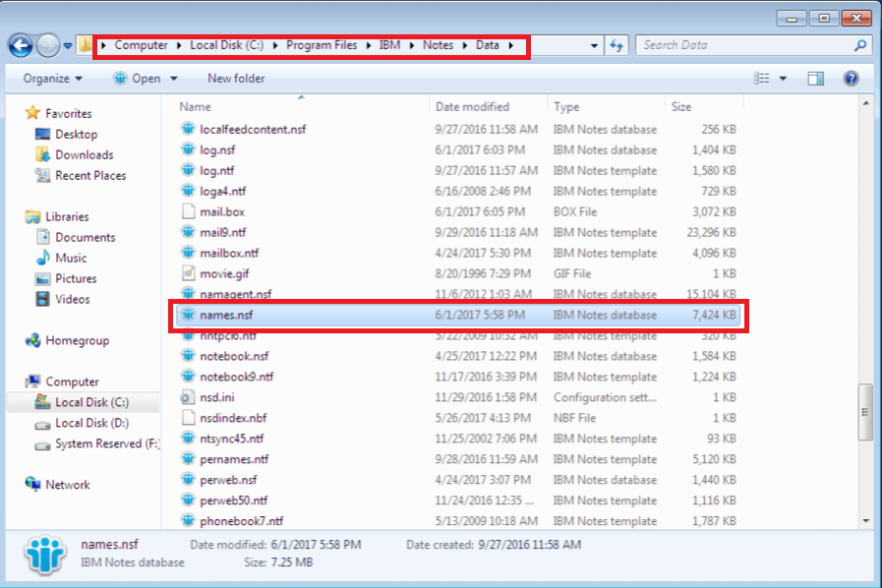Select Program Files in the breadcrumb
The width and height of the screenshot is (882, 588).
tap(322, 45)
